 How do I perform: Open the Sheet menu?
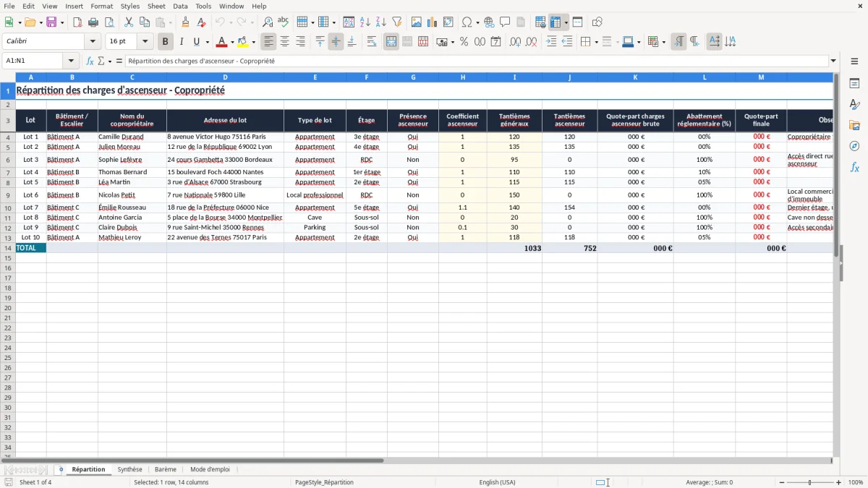tap(156, 6)
